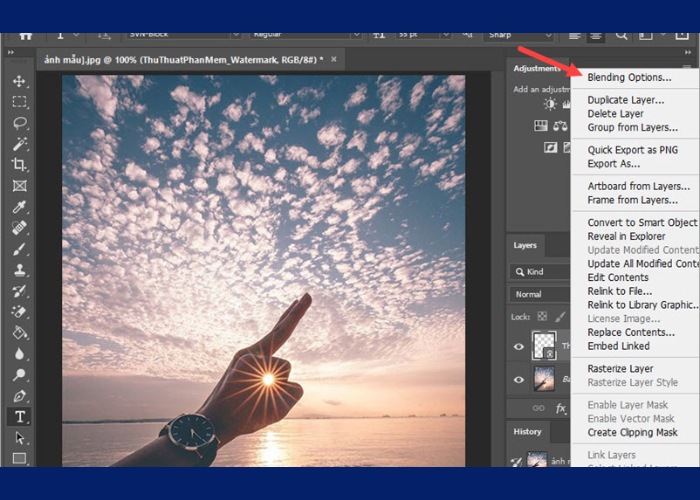This screenshot has height=500, width=700.
Task: Select the Move tool
Action: tap(19, 81)
